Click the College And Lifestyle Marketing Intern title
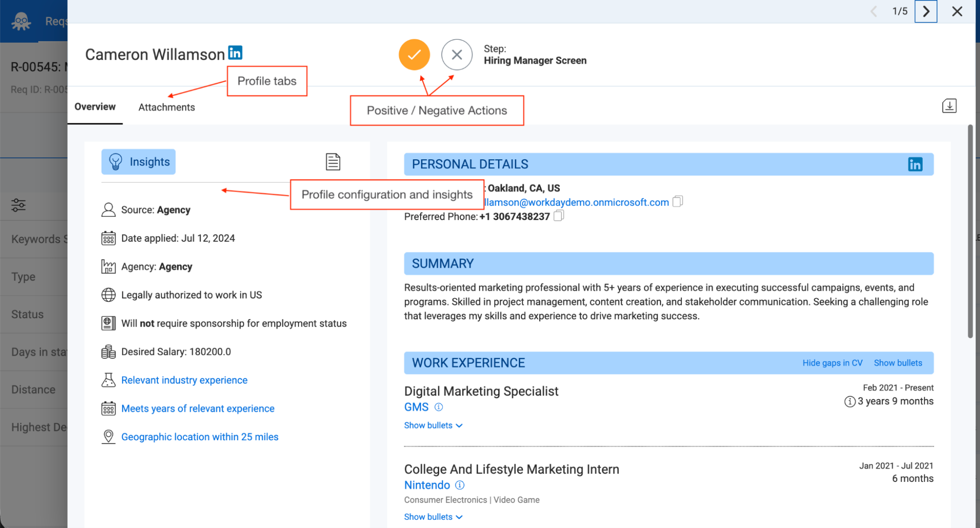Image resolution: width=980 pixels, height=528 pixels. 511,469
